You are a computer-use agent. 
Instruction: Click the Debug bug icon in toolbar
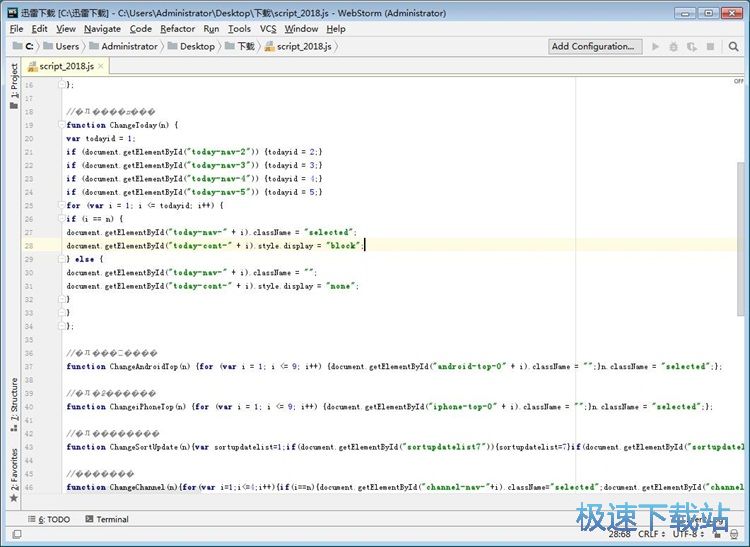[x=674, y=46]
